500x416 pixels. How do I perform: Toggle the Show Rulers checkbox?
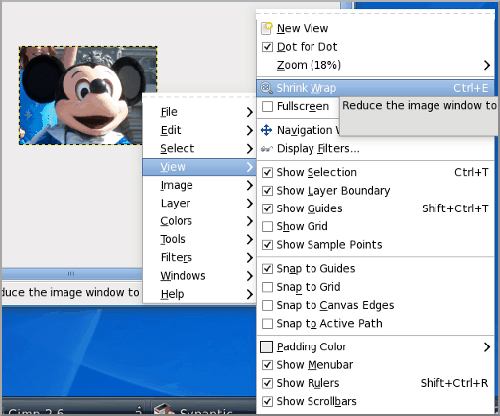tap(267, 383)
